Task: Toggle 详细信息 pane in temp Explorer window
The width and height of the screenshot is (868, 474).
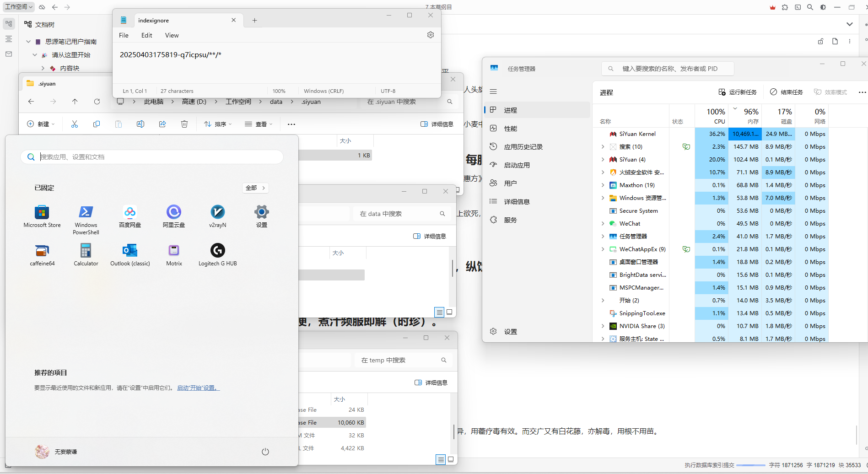Action: coord(431,382)
